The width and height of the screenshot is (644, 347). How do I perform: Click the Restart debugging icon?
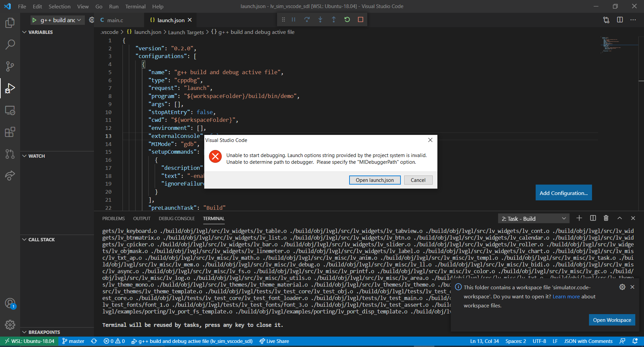pyautogui.click(x=347, y=20)
